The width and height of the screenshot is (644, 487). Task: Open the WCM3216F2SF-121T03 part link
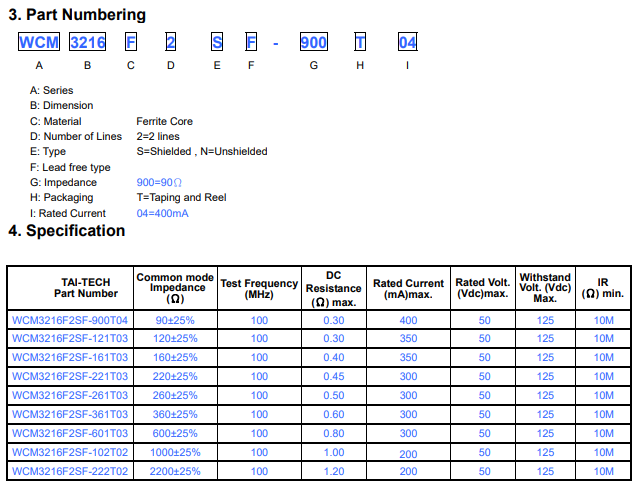(70, 338)
